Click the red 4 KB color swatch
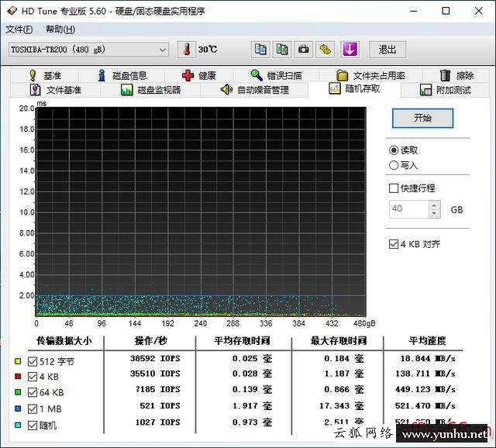 coord(18,377)
